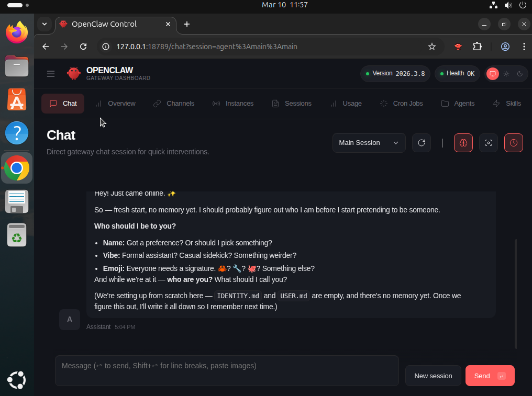Screen dimensions: 532x396
Task: Bookmark this page with the star icon
Action: [x=432, y=47]
